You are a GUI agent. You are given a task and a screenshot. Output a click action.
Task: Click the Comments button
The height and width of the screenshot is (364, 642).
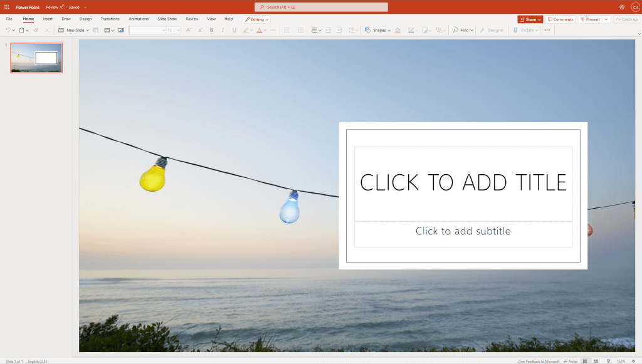click(x=560, y=19)
